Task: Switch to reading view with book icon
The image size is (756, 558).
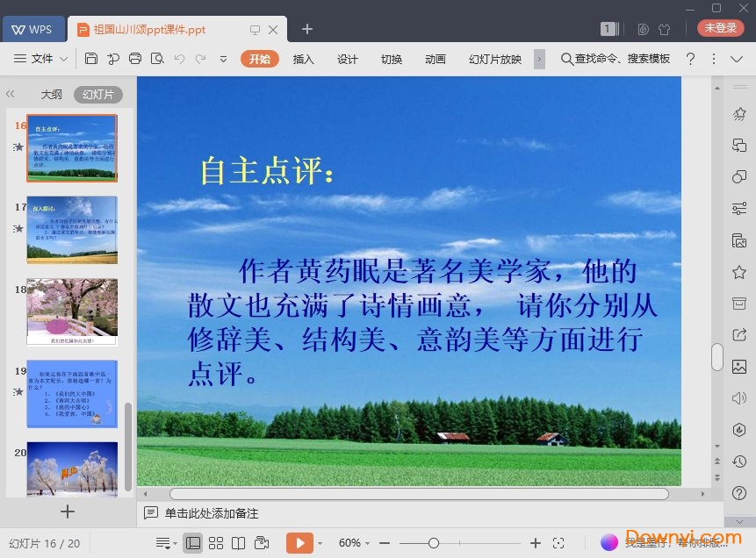Action: point(238,543)
